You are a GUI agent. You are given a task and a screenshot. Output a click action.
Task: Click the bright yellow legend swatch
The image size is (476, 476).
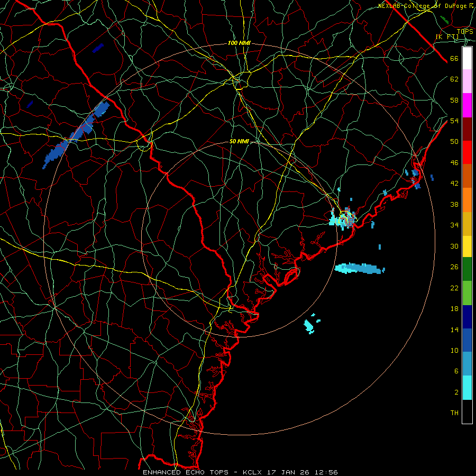467,246
